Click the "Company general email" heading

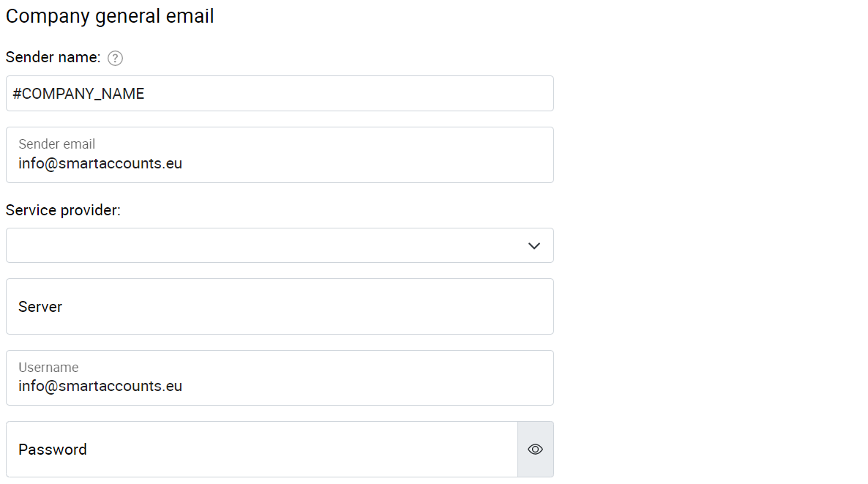[x=110, y=16]
